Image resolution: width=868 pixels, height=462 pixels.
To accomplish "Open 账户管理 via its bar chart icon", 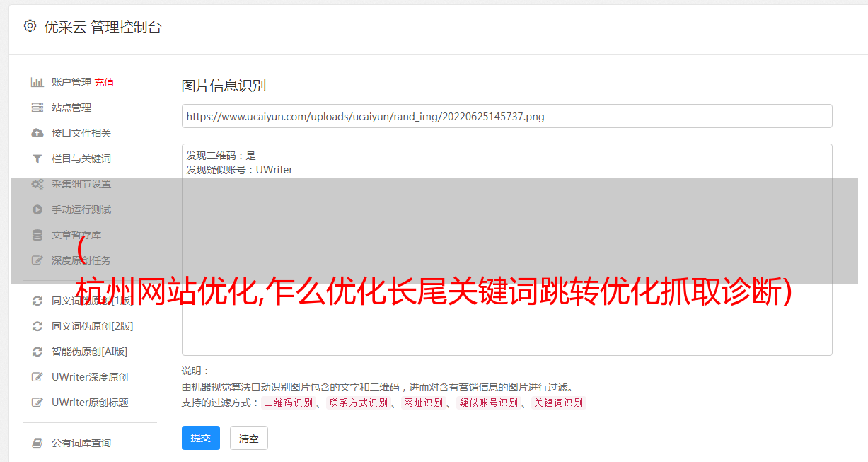I will pyautogui.click(x=37, y=82).
